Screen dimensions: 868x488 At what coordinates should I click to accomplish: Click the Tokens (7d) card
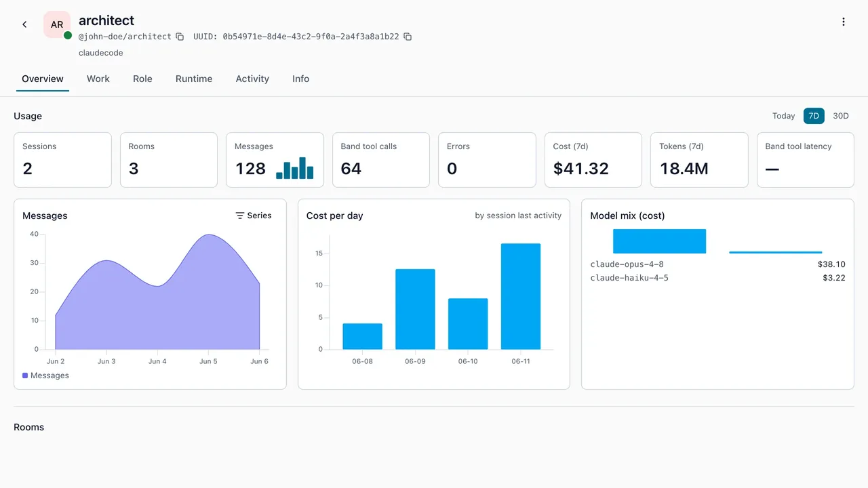(699, 160)
